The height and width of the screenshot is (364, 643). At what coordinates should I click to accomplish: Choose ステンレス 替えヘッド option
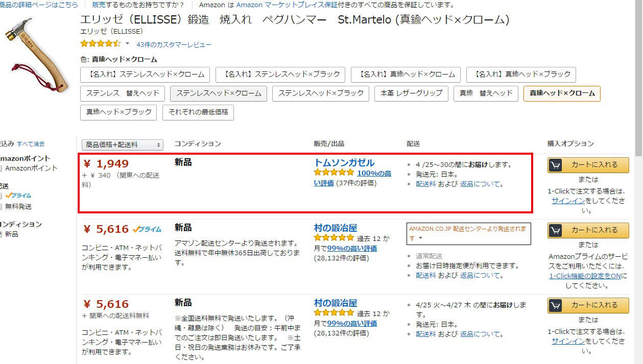point(123,93)
